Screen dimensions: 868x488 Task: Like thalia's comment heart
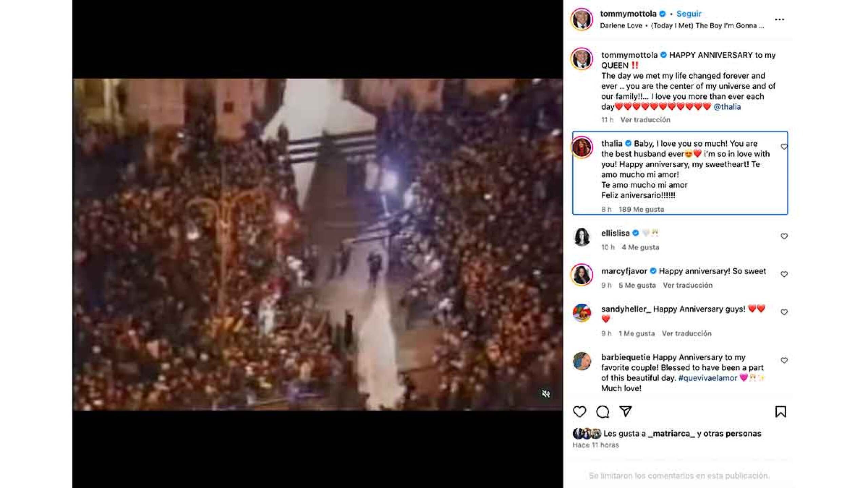pyautogui.click(x=784, y=147)
